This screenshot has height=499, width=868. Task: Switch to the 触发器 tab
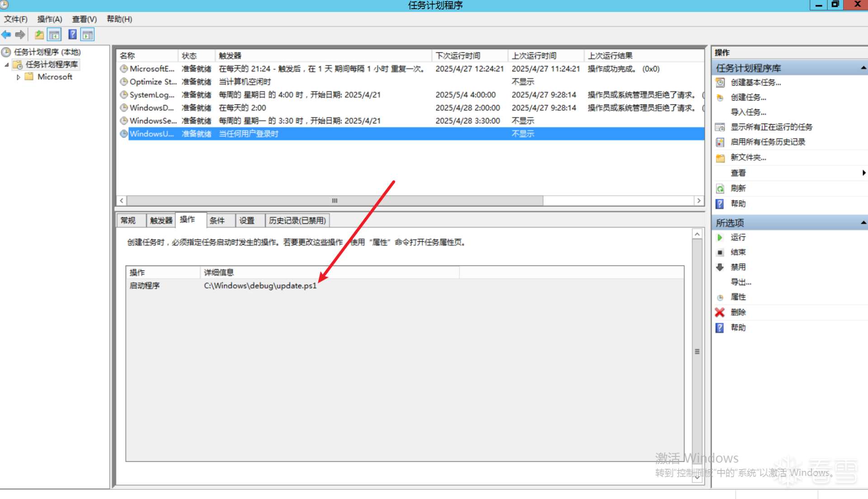pos(161,220)
